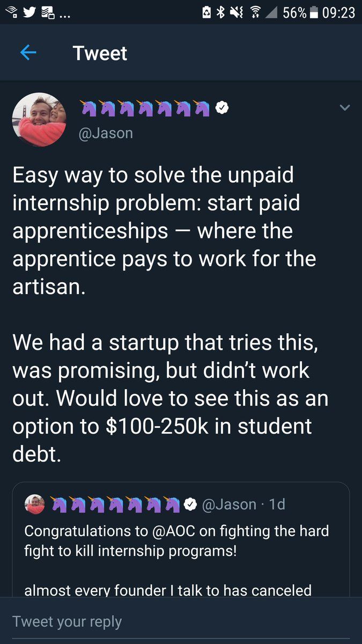Open the @Jason handle under name

(106, 133)
